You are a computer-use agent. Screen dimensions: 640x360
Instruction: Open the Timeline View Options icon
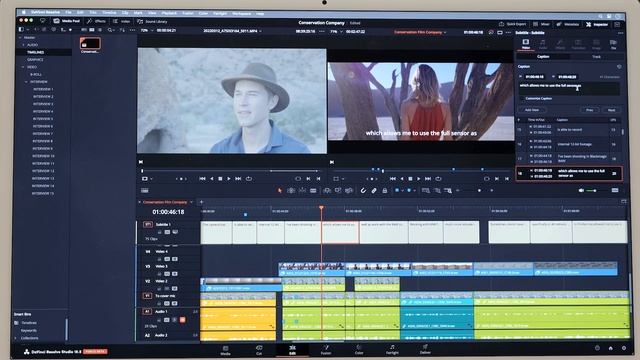144,191
